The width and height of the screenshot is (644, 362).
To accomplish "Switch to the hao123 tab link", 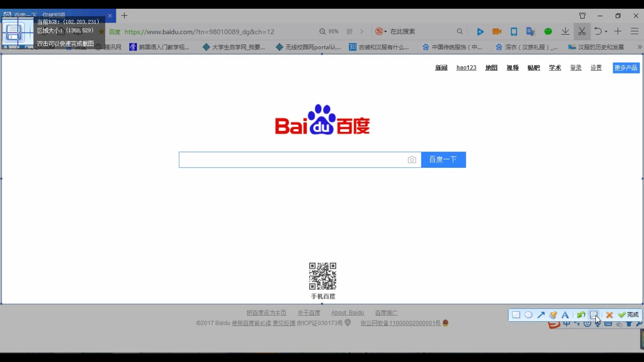I will point(466,68).
